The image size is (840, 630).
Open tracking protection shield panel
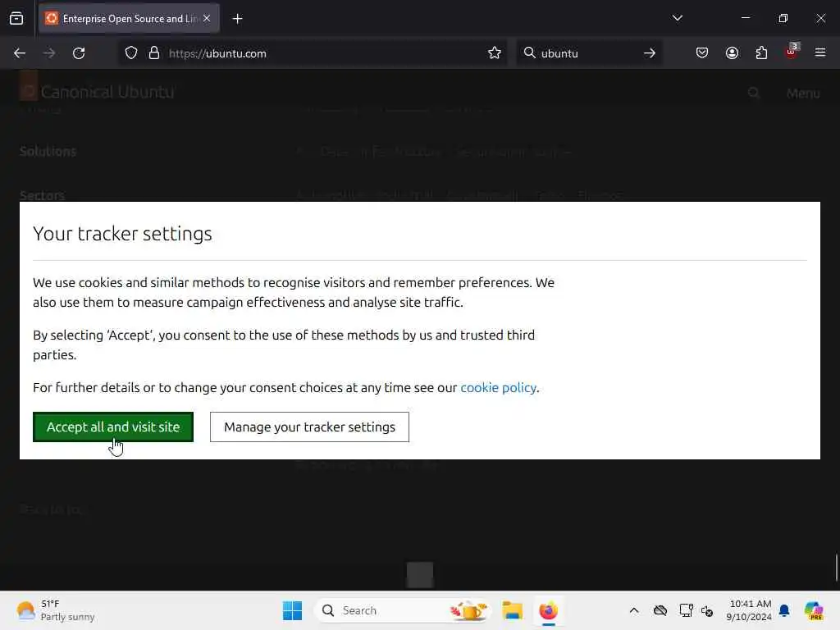(x=131, y=53)
